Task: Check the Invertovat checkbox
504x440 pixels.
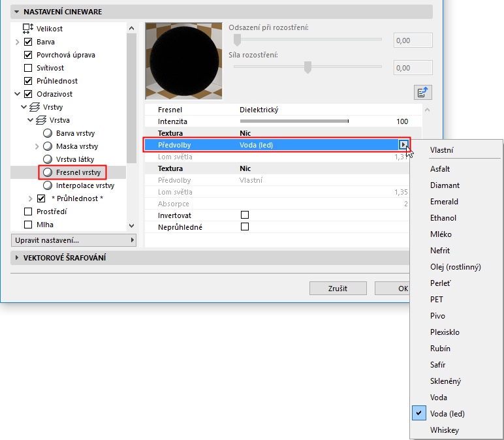Action: click(245, 215)
